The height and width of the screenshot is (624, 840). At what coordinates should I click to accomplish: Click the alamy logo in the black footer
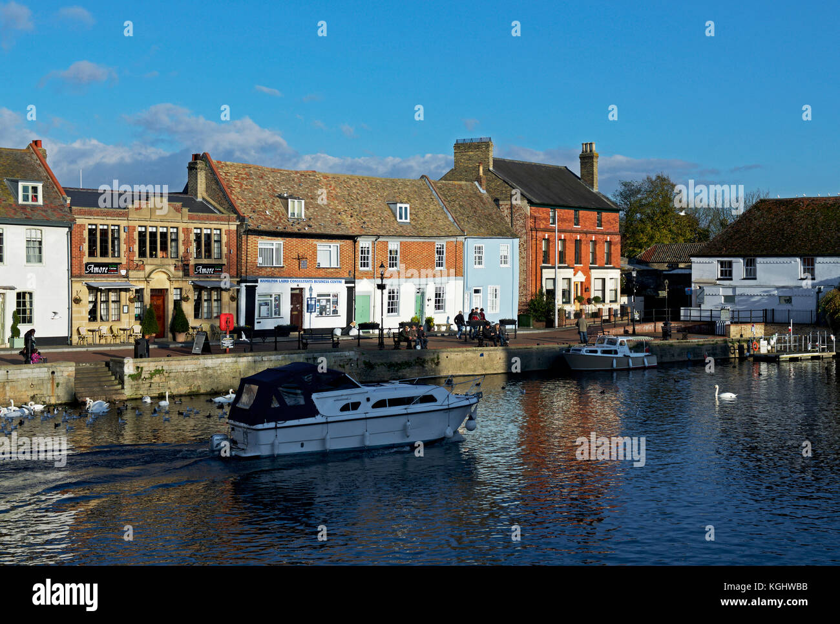(x=65, y=594)
